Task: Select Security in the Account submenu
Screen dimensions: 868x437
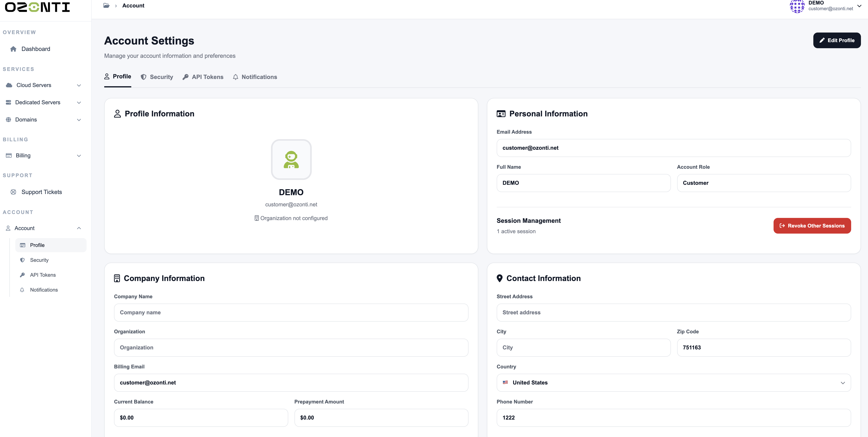Action: tap(51, 260)
